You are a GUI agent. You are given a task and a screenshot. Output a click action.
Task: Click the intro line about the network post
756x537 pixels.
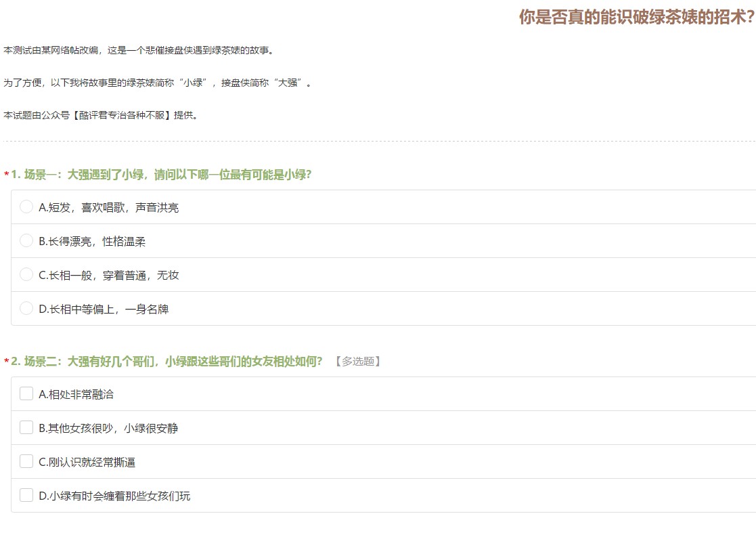[135, 49]
